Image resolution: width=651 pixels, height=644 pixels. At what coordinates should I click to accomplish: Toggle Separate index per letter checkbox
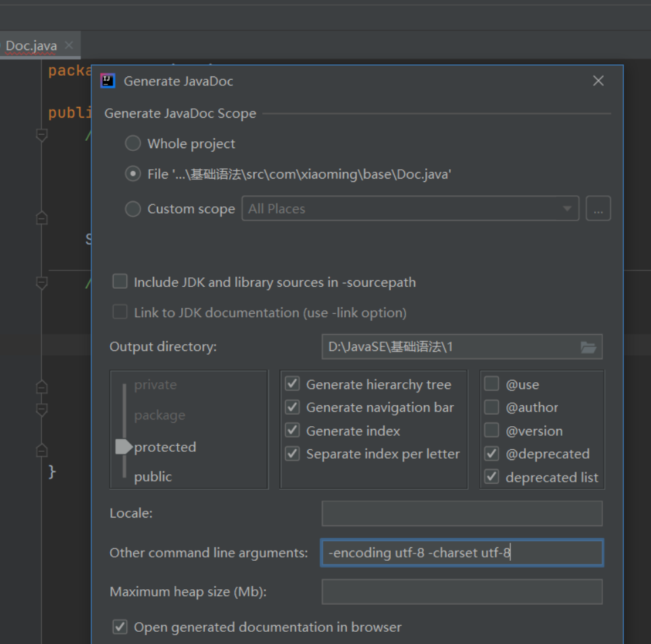click(x=292, y=453)
